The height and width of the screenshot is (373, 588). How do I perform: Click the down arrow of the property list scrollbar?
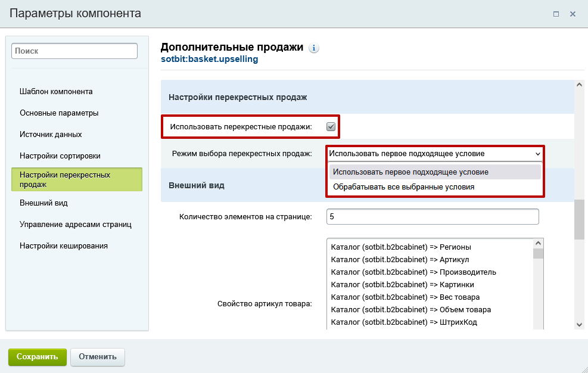pyautogui.click(x=538, y=327)
